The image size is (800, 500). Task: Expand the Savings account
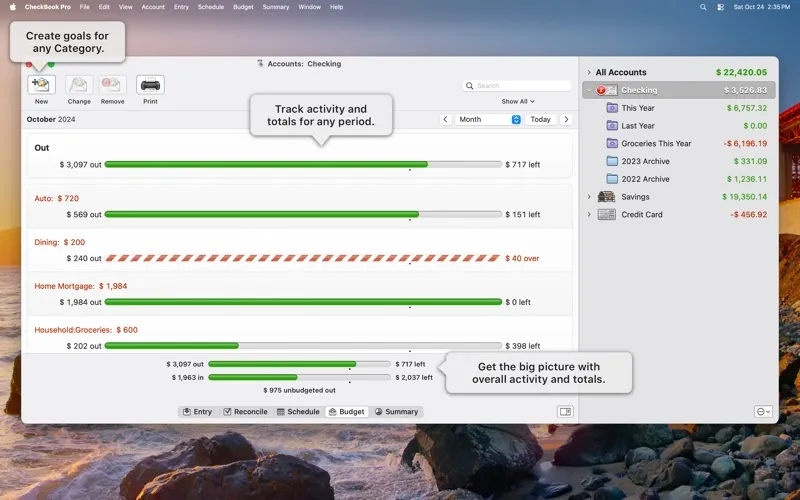589,196
